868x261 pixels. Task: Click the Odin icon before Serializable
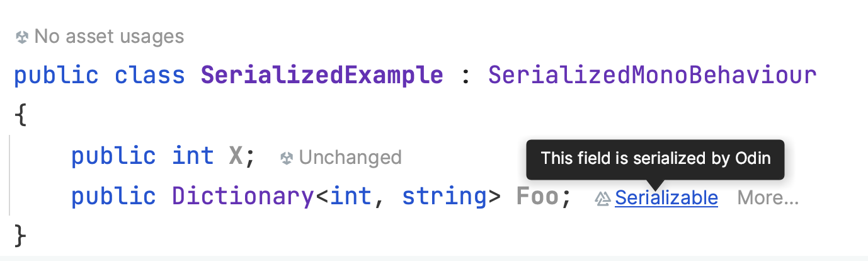(603, 199)
